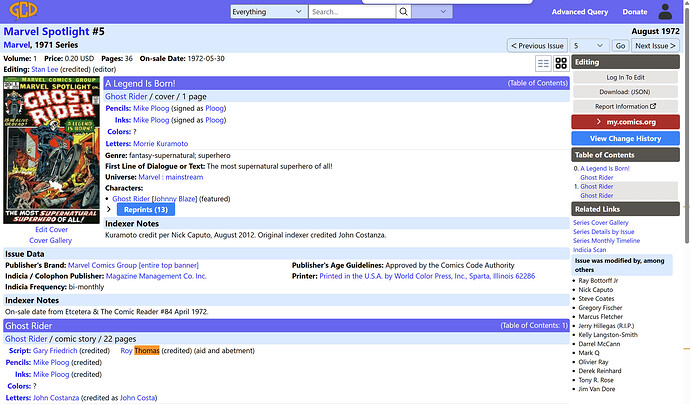Open Marvel Comics Group brand link
The image size is (690, 404).
click(133, 265)
